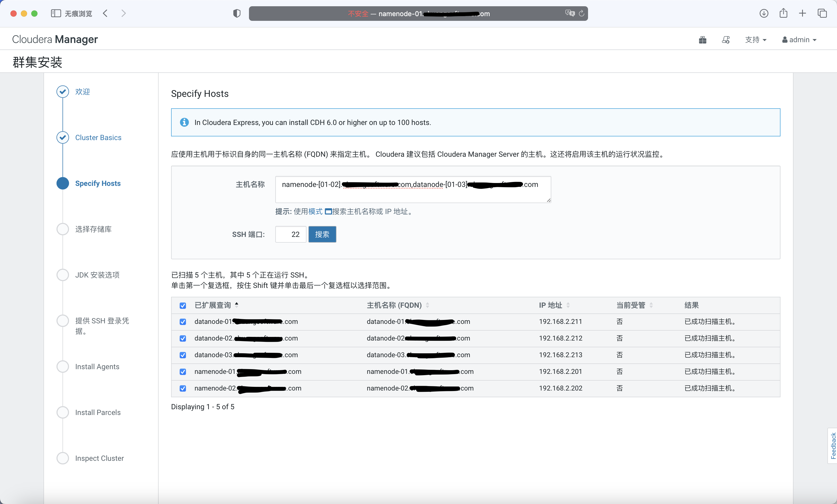The height and width of the screenshot is (504, 837).
Task: Open the Cloudera parcels gift icon
Action: click(x=703, y=40)
